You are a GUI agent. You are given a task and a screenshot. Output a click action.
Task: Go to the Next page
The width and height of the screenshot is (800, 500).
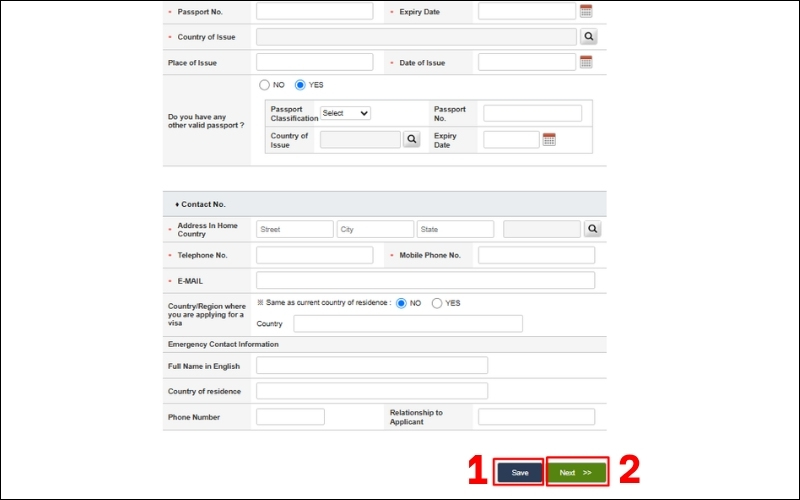(577, 472)
